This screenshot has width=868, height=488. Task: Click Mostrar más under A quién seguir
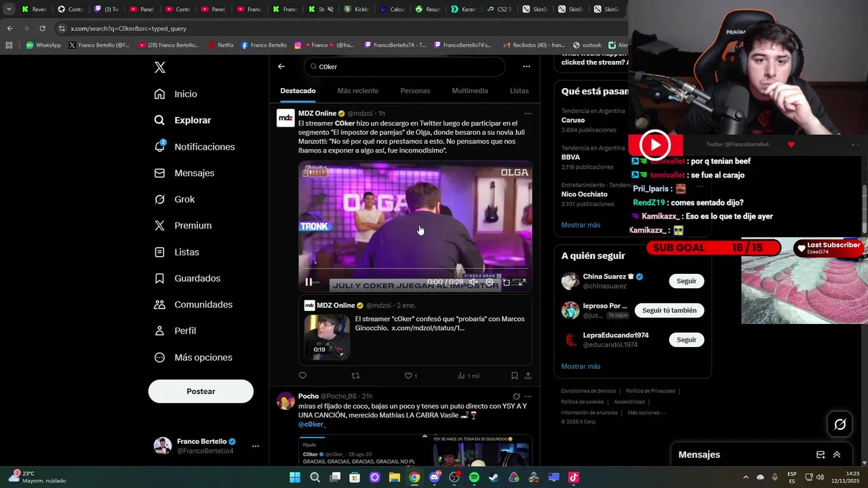click(x=580, y=366)
